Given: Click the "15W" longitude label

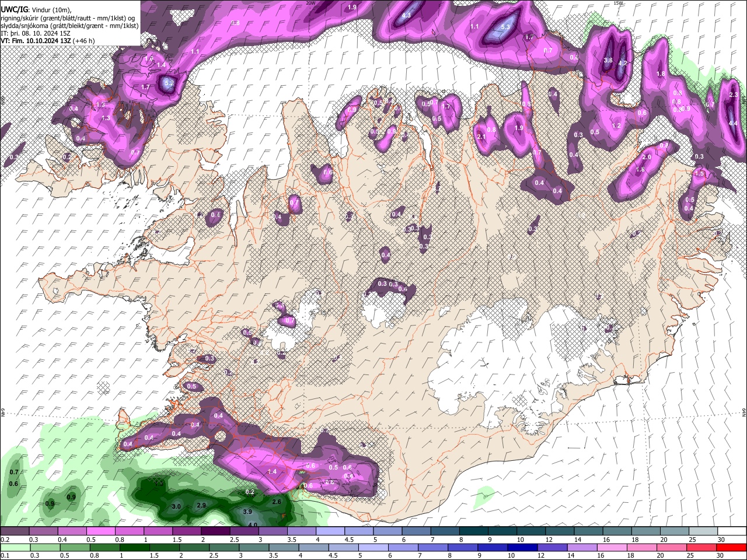Looking at the screenshot, I should [x=618, y=3].
